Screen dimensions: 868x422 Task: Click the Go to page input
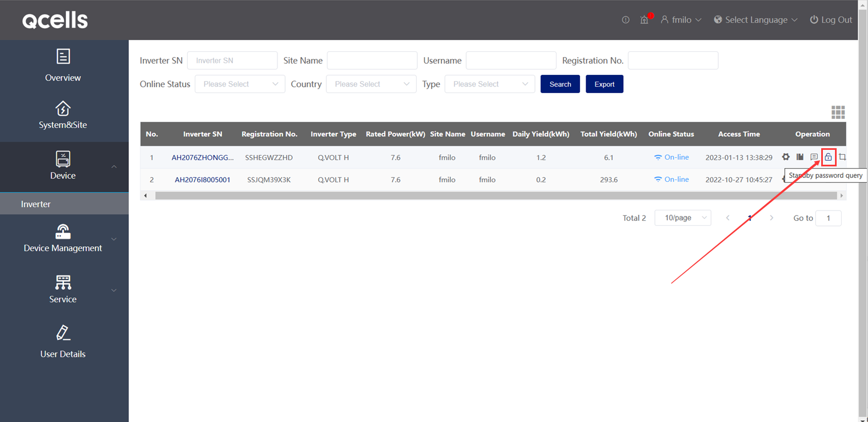(x=828, y=218)
